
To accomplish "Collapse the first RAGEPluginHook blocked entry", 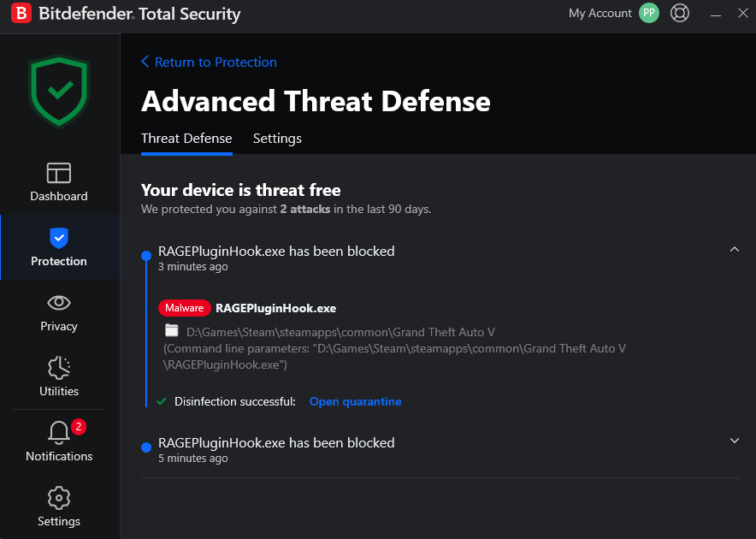I will [x=734, y=249].
